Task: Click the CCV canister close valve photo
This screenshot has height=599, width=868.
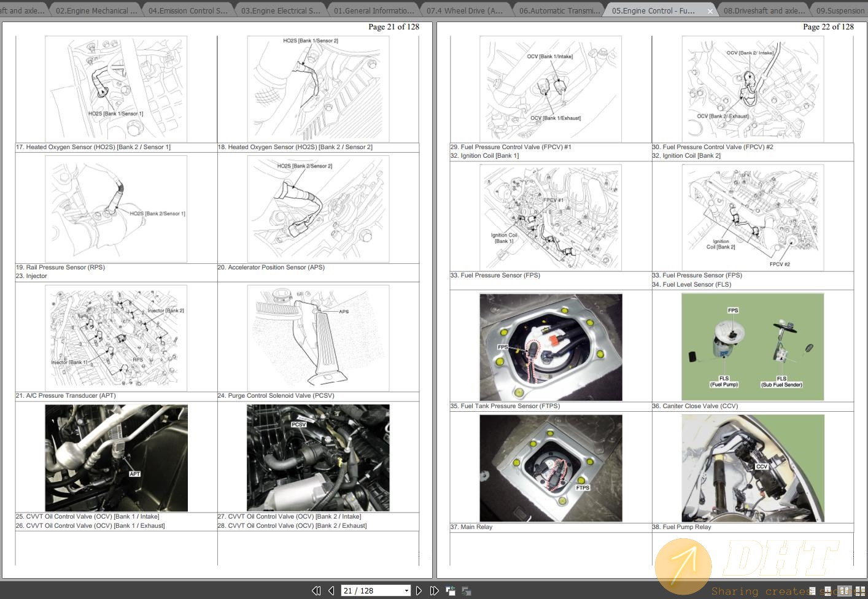Action: [753, 468]
